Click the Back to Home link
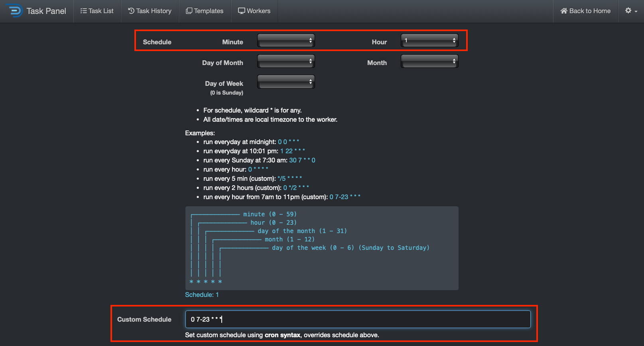The width and height of the screenshot is (644, 346). coord(585,11)
